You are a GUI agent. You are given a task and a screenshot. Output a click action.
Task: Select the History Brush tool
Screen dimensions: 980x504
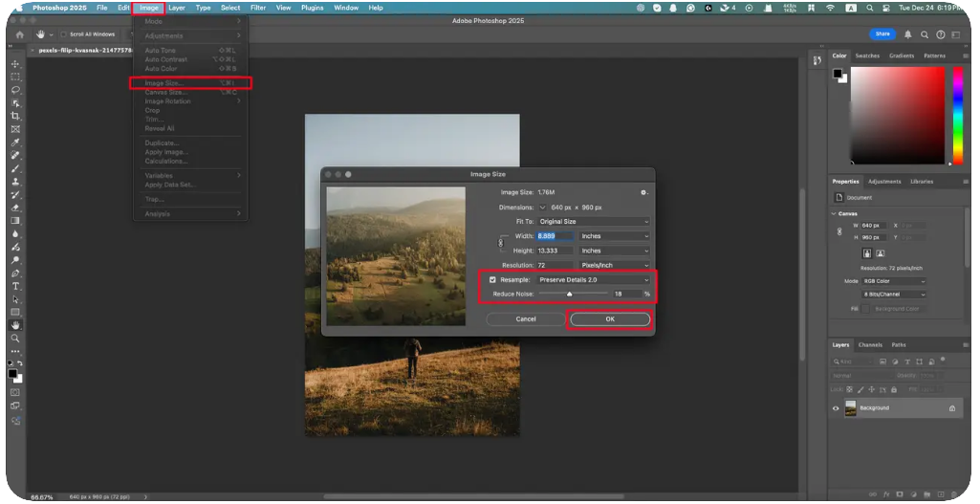(15, 195)
